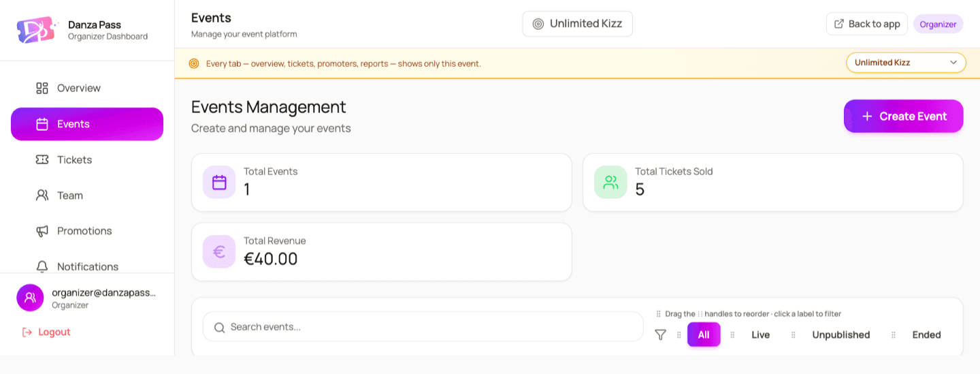Click the Team people icon

click(42, 196)
